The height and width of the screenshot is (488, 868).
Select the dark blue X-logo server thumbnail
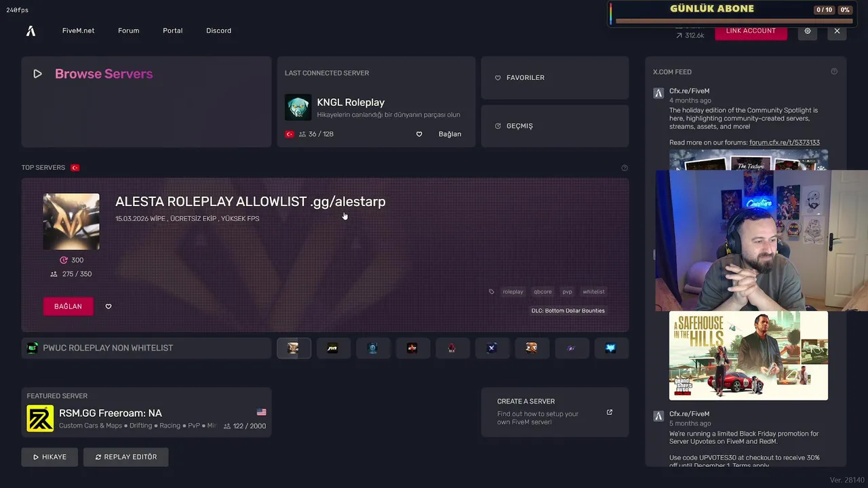pyautogui.click(x=492, y=348)
